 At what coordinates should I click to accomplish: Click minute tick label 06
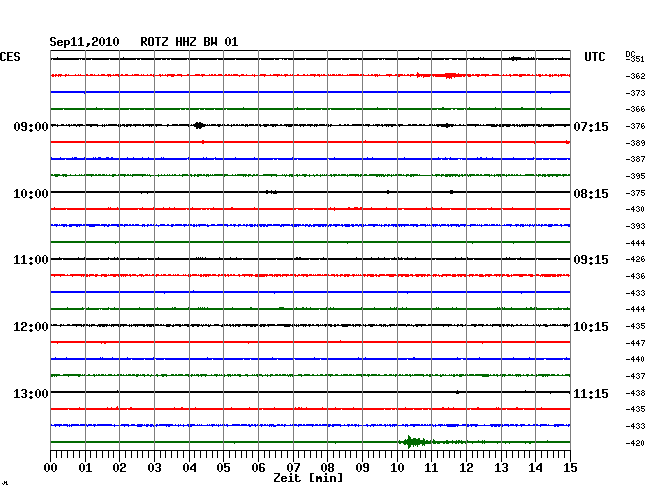(x=258, y=468)
